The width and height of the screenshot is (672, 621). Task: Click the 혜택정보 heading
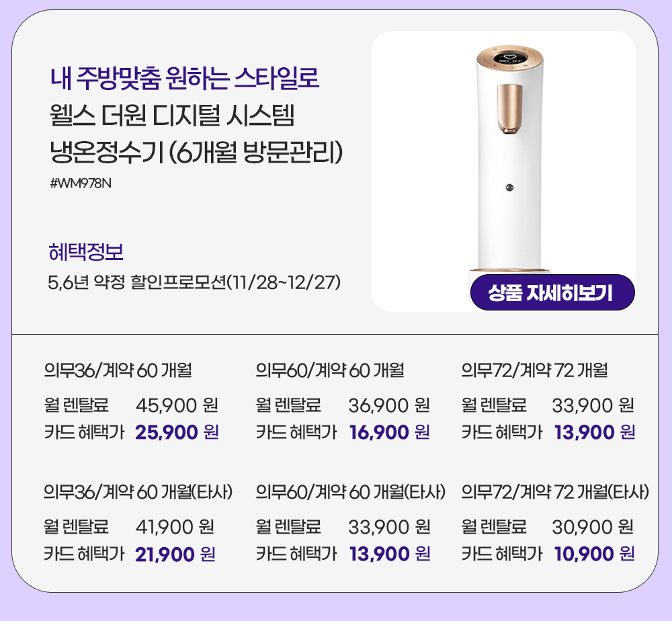tap(86, 253)
